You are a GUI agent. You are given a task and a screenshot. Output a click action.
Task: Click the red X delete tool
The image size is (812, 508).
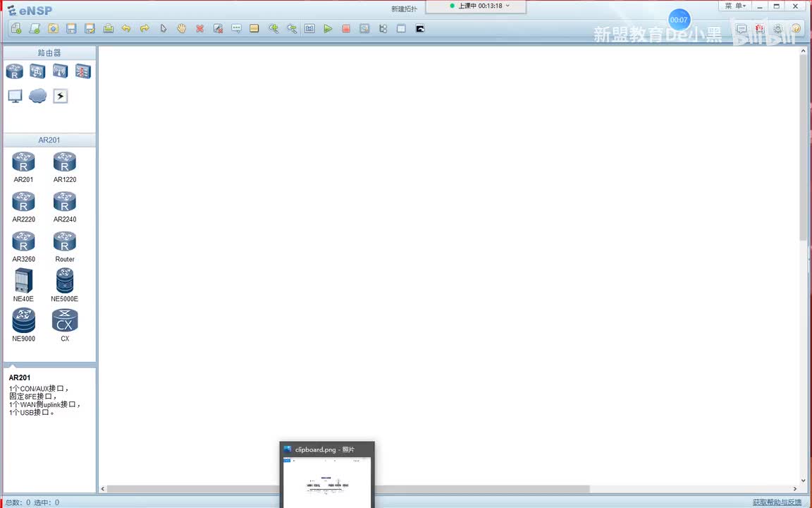[200, 28]
